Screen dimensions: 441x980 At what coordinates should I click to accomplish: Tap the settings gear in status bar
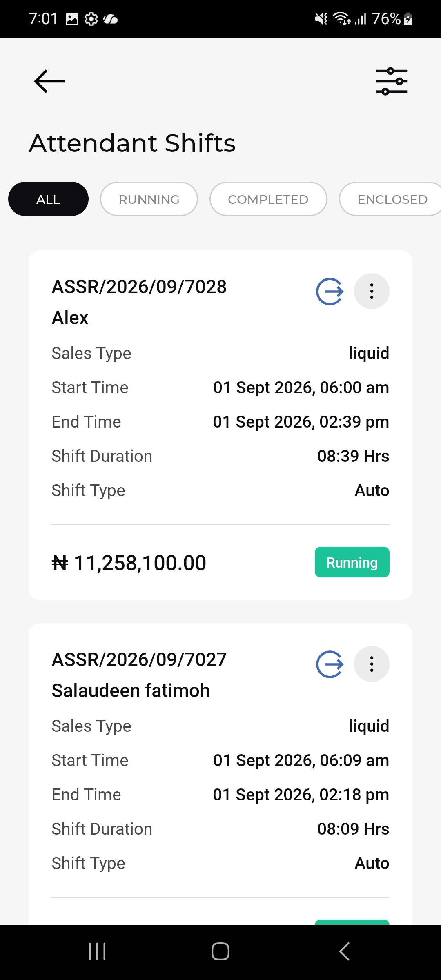point(91,19)
